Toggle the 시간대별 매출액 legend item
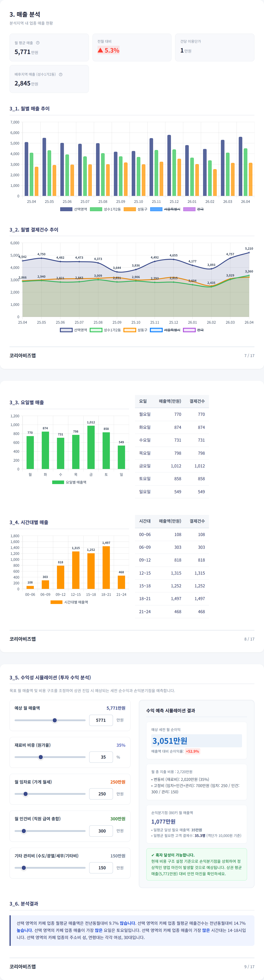Image resolution: width=264 pixels, height=980 pixels. 69,602
